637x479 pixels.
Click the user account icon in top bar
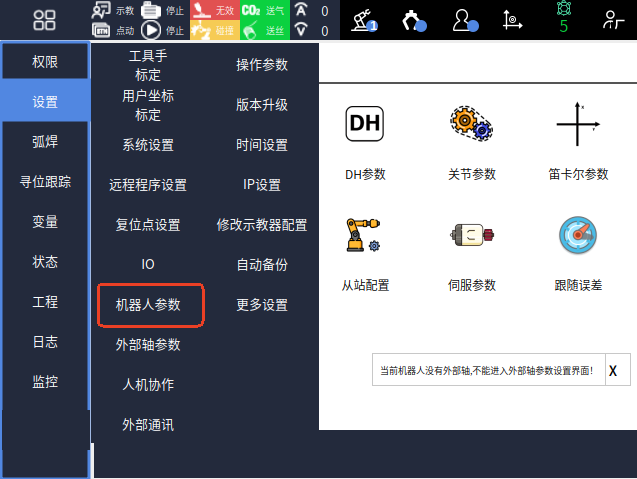(x=465, y=20)
